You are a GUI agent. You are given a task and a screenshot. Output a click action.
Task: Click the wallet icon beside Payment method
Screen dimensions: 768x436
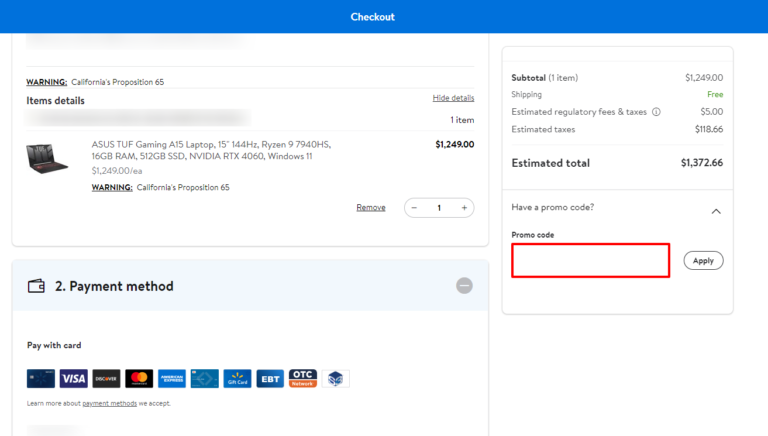pos(36,286)
